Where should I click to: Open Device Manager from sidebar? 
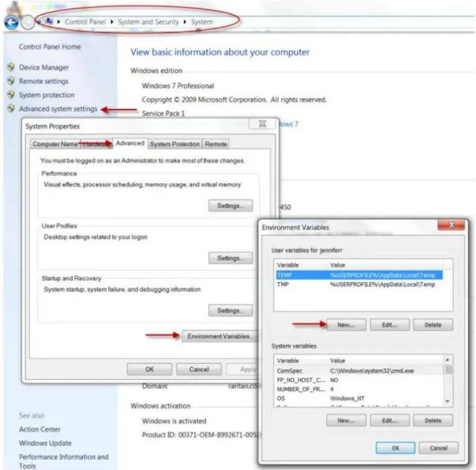[44, 67]
